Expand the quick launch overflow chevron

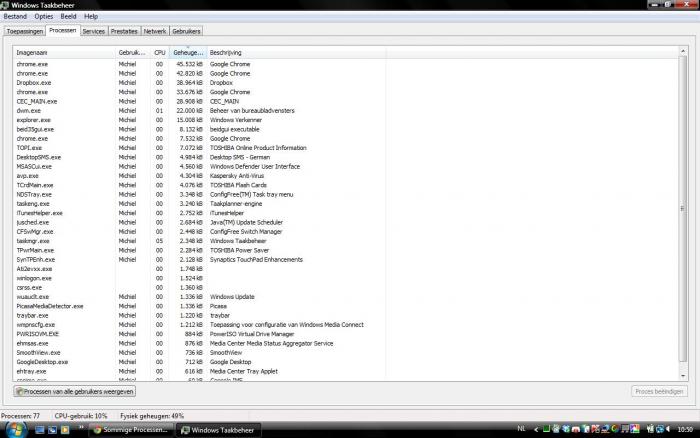pyautogui.click(x=81, y=427)
